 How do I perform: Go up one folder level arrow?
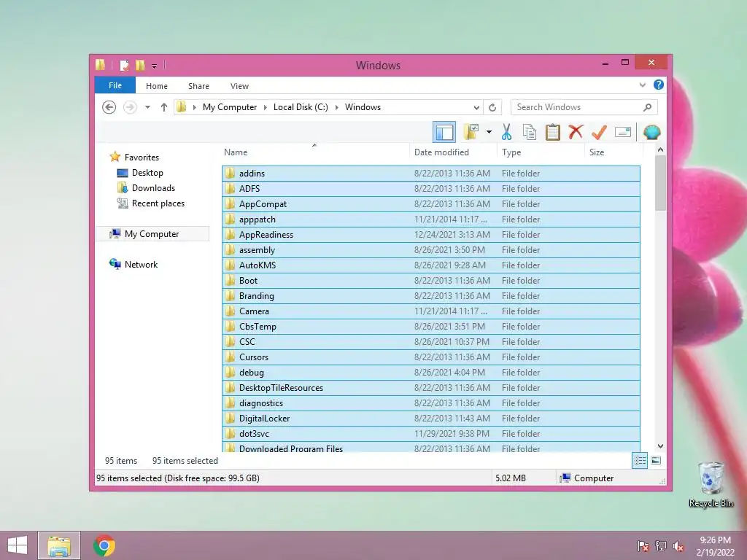coord(164,107)
